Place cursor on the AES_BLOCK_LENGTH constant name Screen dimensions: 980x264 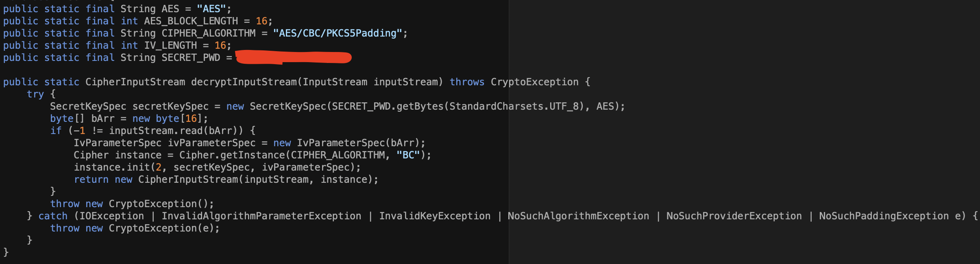tap(191, 21)
